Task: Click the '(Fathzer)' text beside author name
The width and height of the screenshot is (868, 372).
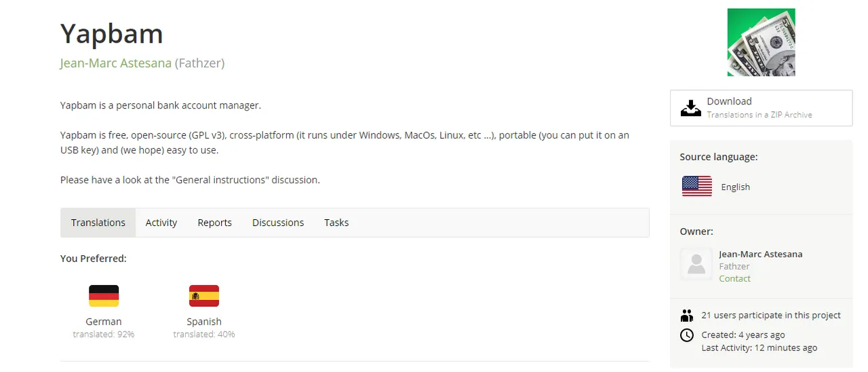Action: (200, 63)
